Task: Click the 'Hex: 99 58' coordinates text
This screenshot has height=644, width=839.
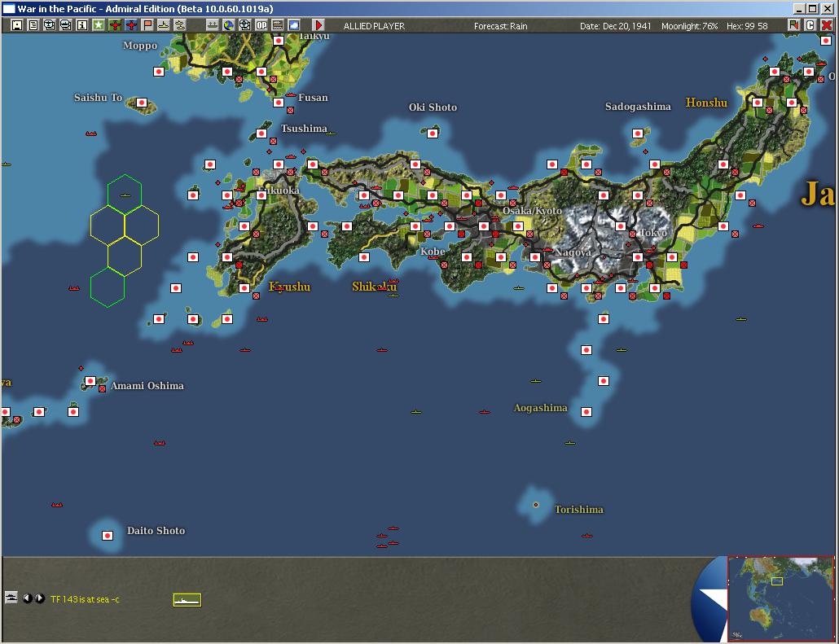Action: tap(747, 26)
